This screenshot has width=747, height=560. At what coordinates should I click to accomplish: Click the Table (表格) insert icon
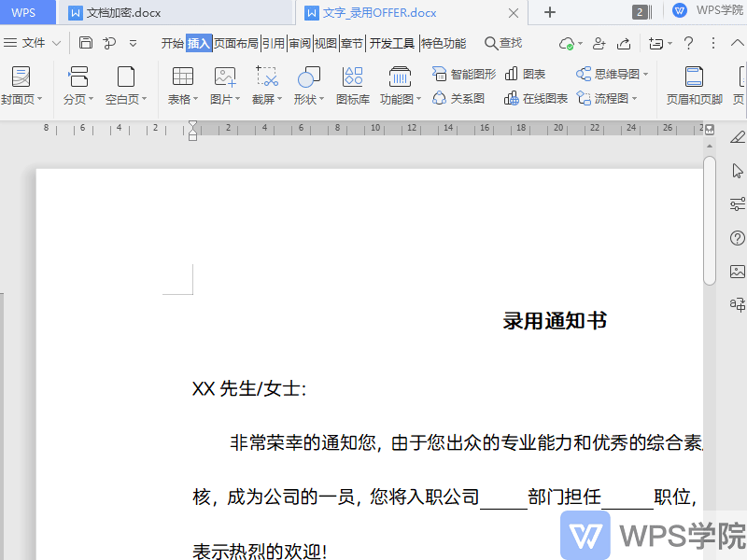pos(183,77)
